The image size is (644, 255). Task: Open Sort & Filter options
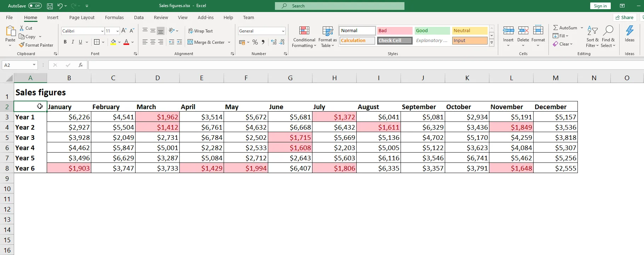point(592,37)
